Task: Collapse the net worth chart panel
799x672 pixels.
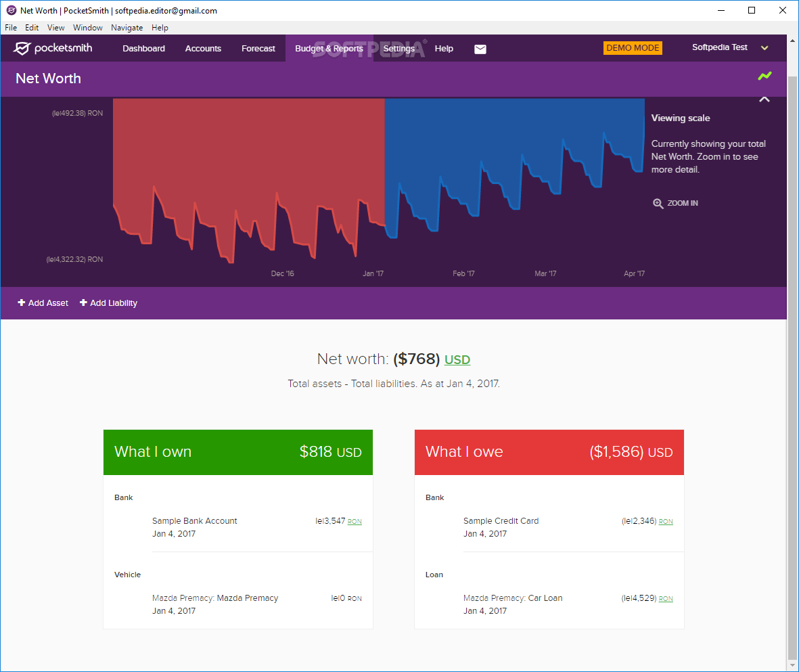Action: (764, 99)
